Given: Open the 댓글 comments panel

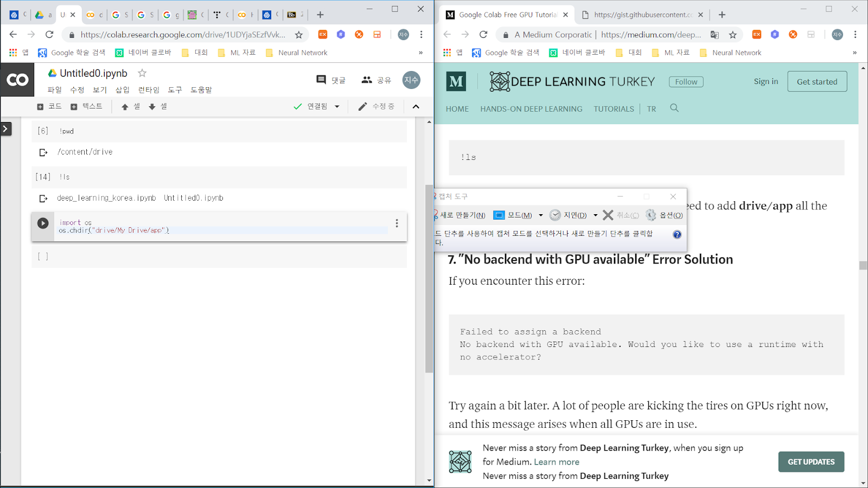Looking at the screenshot, I should click(331, 80).
